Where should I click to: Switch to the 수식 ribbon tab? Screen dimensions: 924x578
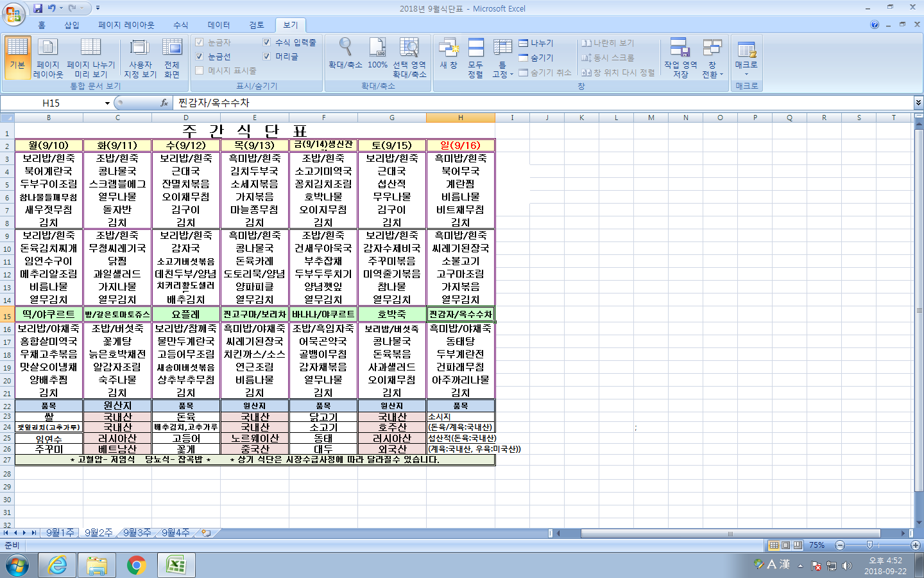coord(181,25)
